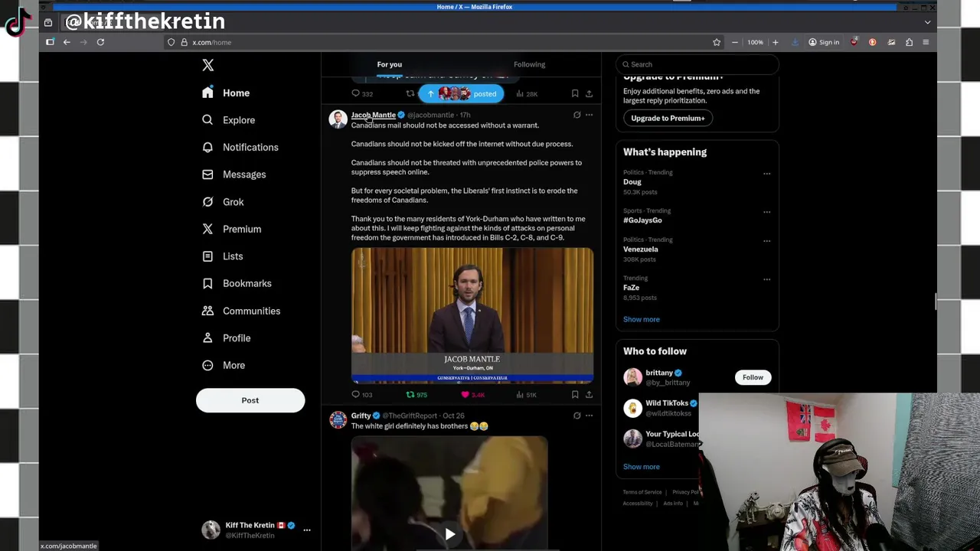Show new posts via posted pill
This screenshot has width=980, height=551.
[x=461, y=94]
